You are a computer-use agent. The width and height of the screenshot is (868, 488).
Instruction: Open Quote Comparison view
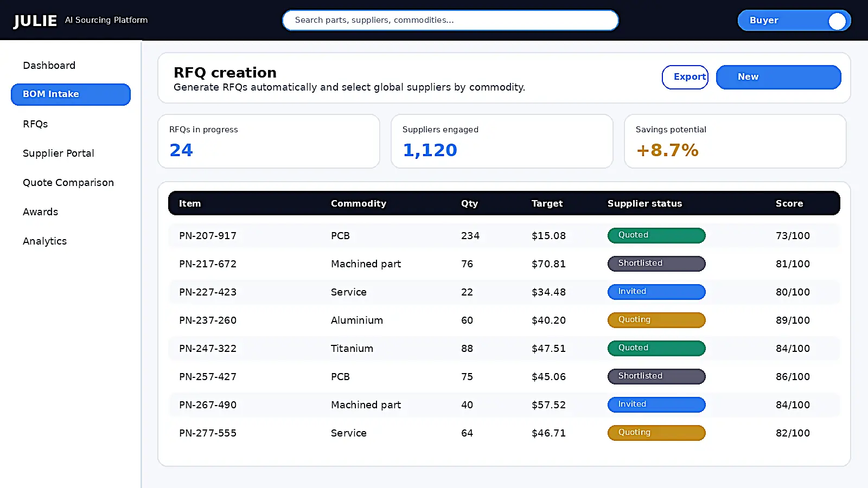coord(68,182)
